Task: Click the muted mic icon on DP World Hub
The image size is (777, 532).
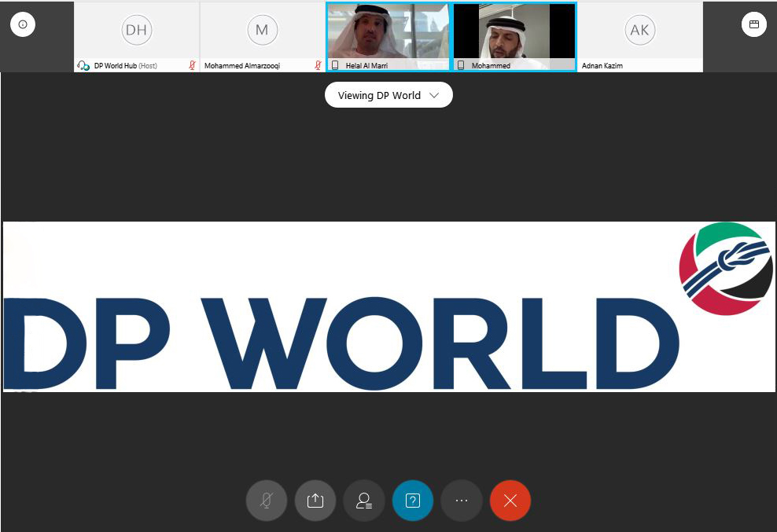Action: coord(192,66)
